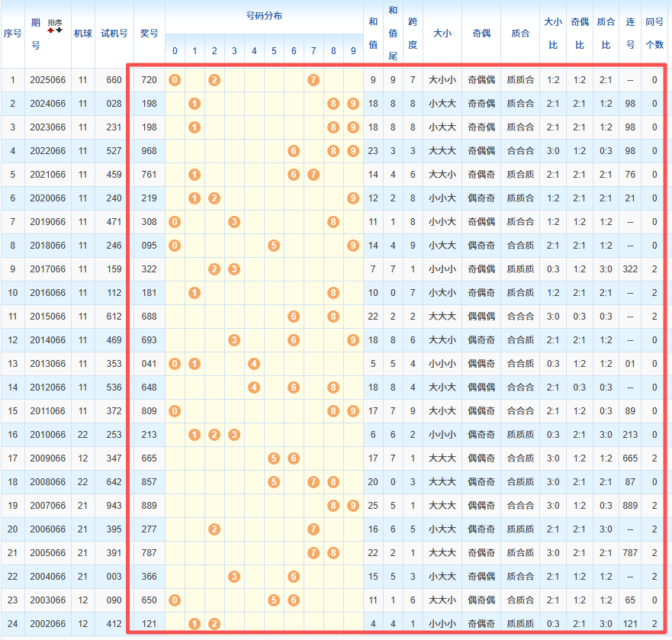
Task: Click the 大小比 column header
Action: pyautogui.click(x=553, y=34)
